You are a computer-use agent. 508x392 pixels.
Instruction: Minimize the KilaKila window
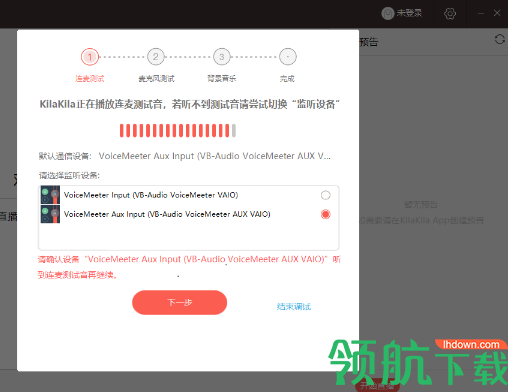click(481, 14)
